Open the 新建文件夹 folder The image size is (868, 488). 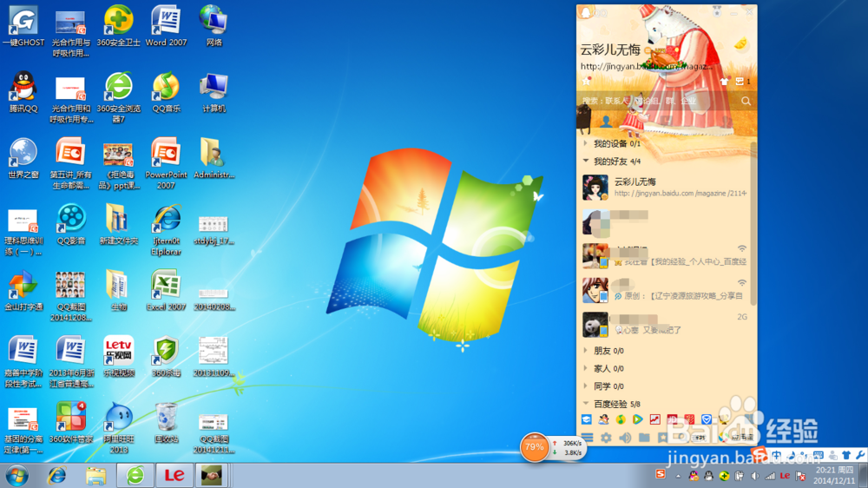point(118,224)
